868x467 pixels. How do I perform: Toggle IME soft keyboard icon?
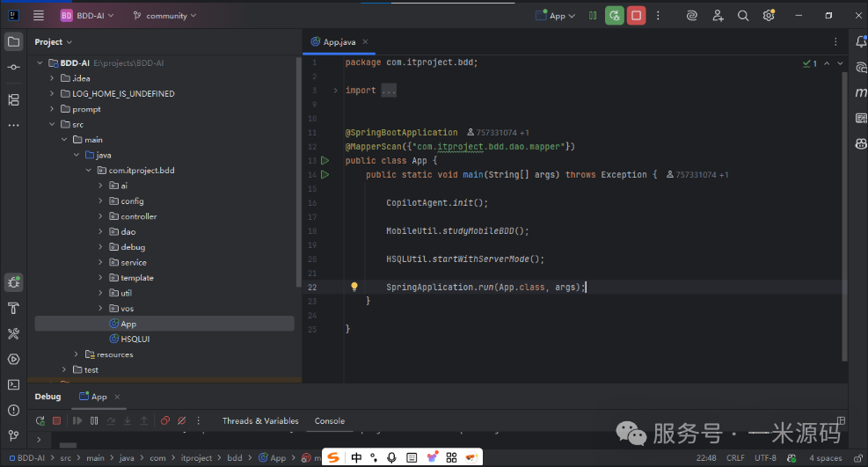coord(412,457)
